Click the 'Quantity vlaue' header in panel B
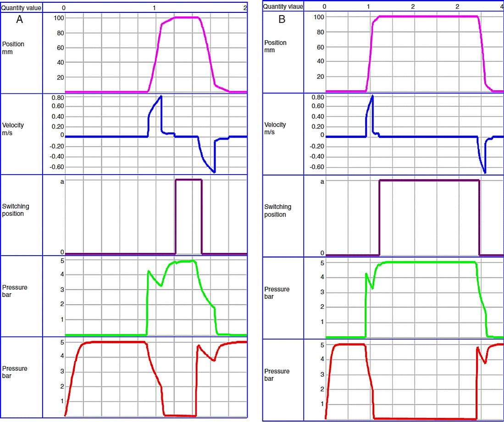The image size is (504, 422). click(283, 6)
